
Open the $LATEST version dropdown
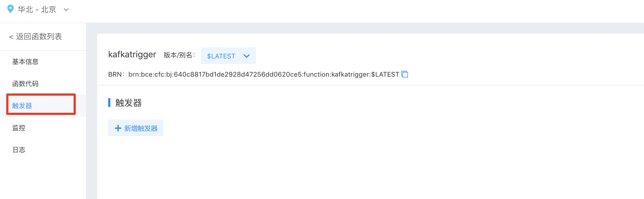coord(228,56)
